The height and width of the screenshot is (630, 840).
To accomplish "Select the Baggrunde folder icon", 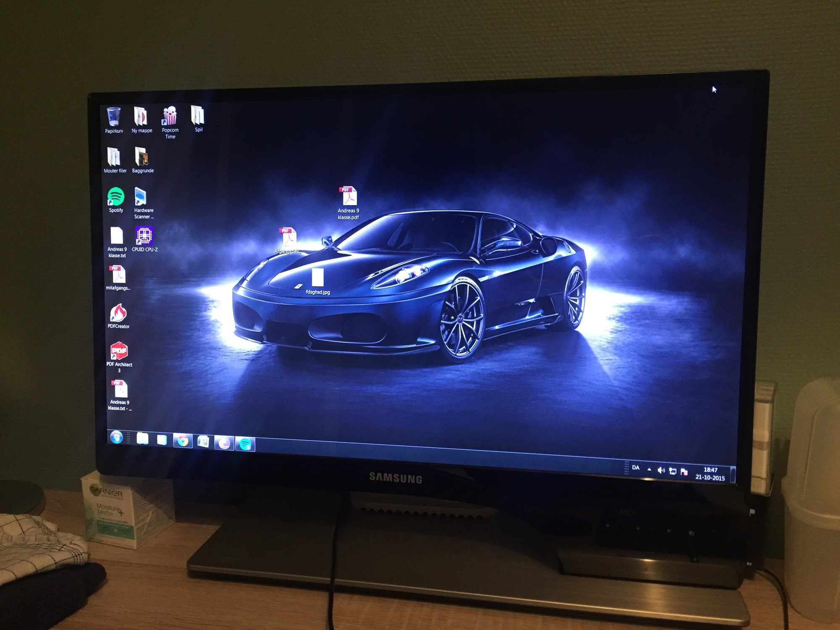I will (142, 157).
